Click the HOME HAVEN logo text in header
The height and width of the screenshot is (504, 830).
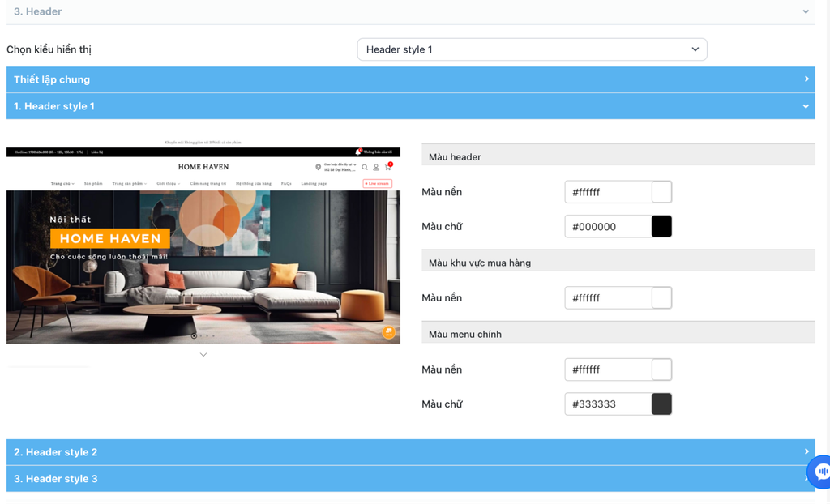203,167
